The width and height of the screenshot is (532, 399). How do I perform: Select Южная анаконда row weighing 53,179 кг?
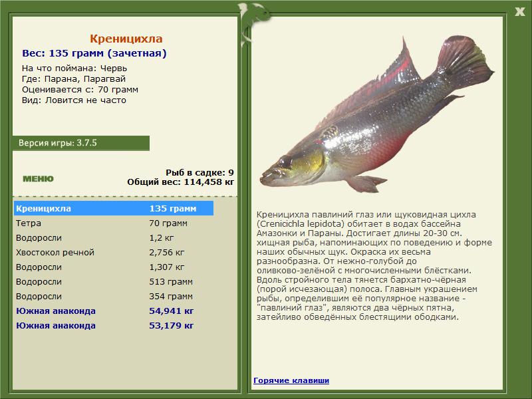pos(114,325)
